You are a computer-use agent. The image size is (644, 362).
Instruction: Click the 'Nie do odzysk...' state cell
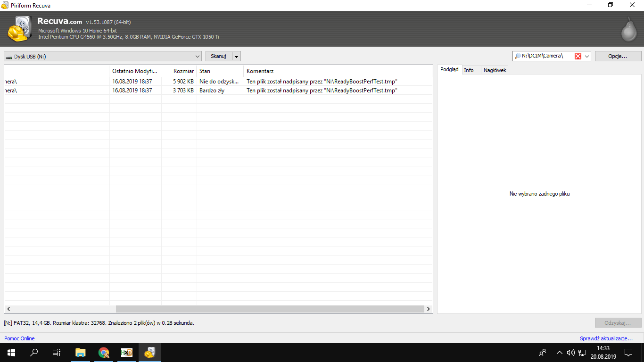(219, 82)
